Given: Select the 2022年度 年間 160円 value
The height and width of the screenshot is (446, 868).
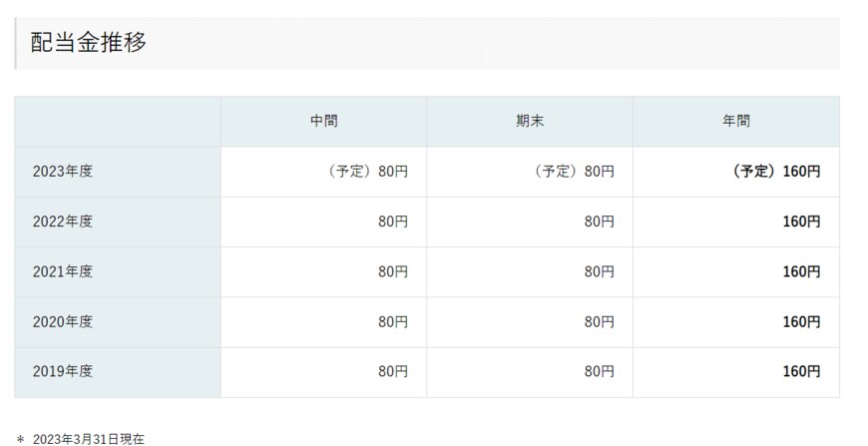Looking at the screenshot, I should click(x=801, y=222).
